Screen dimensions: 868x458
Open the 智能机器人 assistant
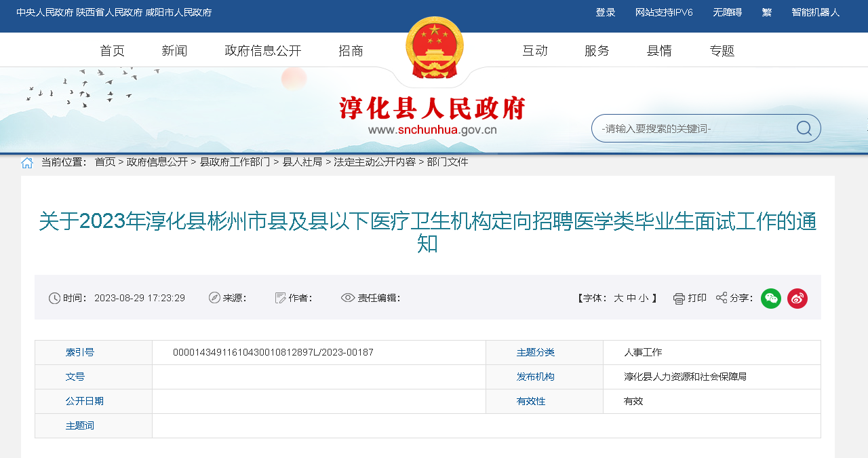[x=816, y=13]
